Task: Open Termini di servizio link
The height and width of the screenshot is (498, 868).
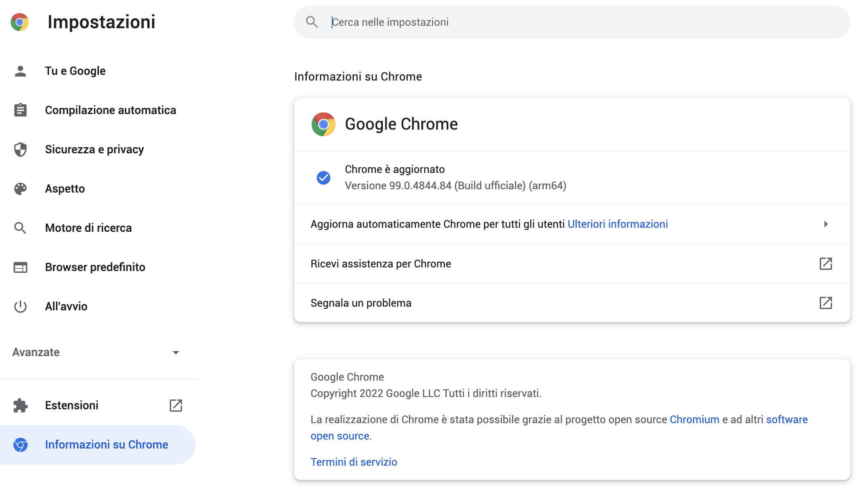Action: click(354, 462)
